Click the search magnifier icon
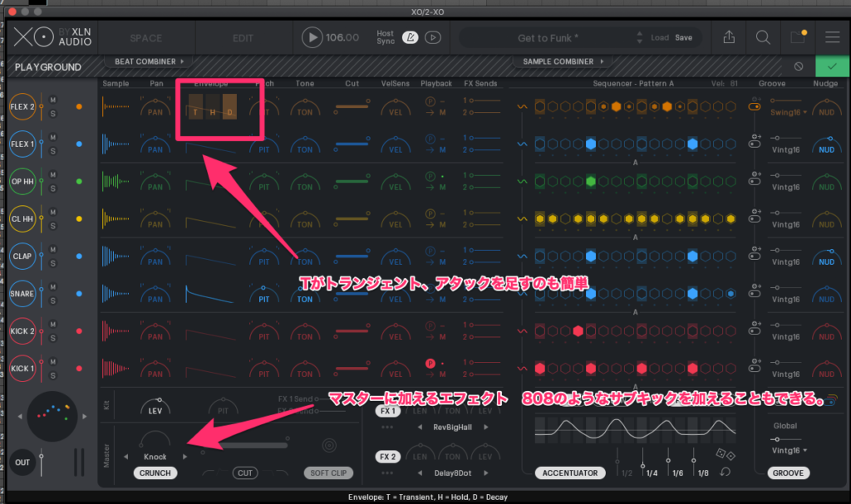 pos(762,37)
